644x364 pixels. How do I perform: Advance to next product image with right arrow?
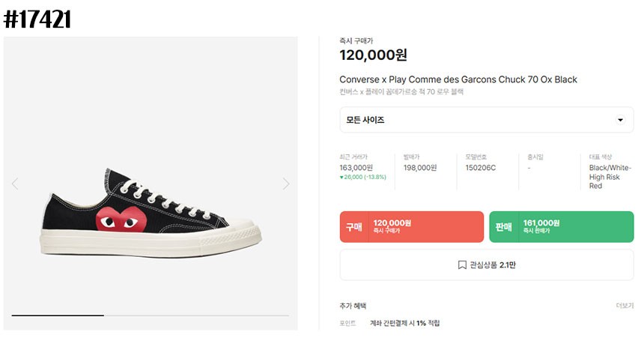(x=286, y=183)
